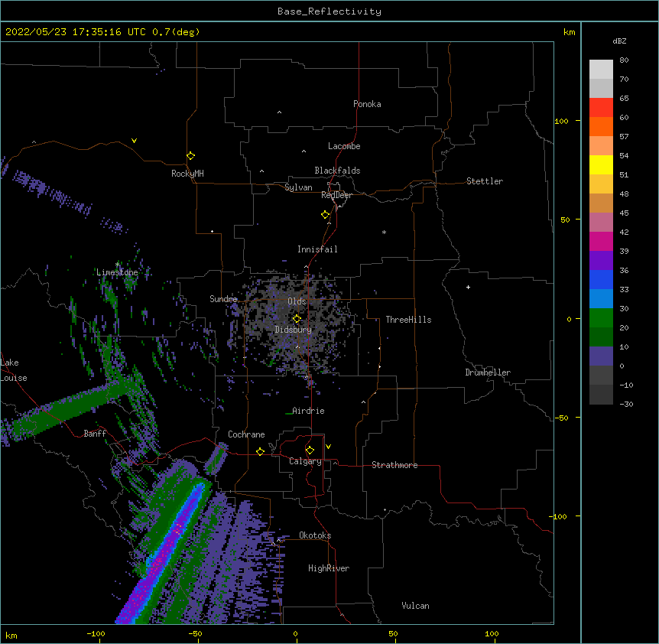Viewport: 659px width, 644px height.
Task: Click the km unit label at bottom left
Action: tap(11, 635)
